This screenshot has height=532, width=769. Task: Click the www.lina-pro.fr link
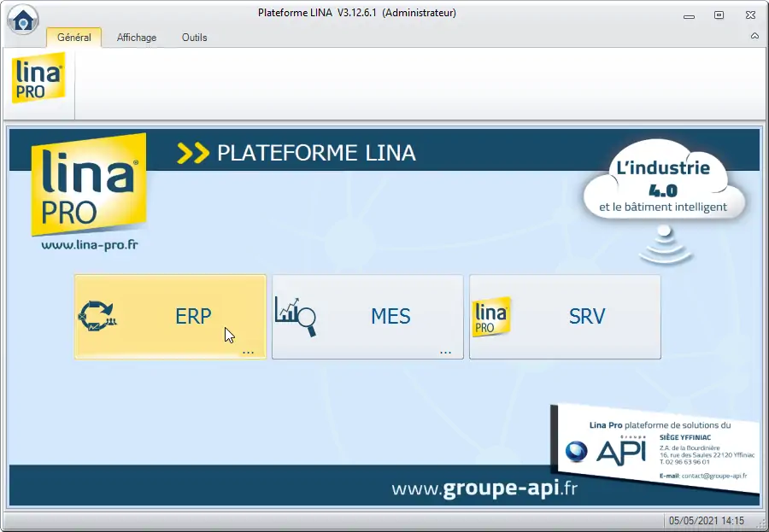(90, 245)
